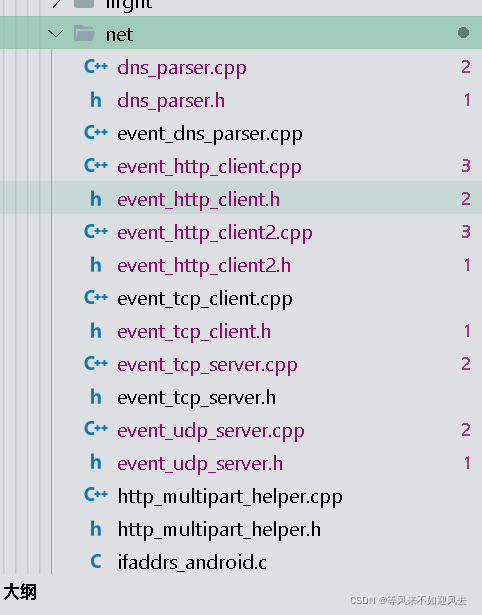Click problem count 2 for event_udp_server.cpp
482x615 pixels.
click(466, 429)
